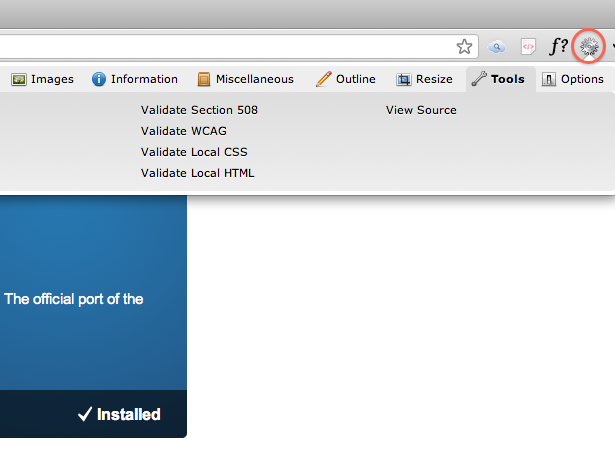Choose Validate Local HTML
This screenshot has width=615, height=450.
pos(197,173)
